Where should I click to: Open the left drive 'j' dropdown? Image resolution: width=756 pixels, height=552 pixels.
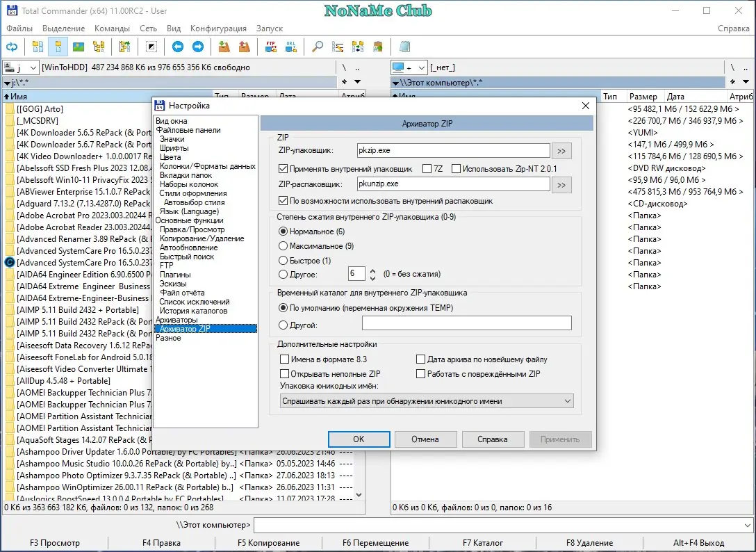point(33,68)
